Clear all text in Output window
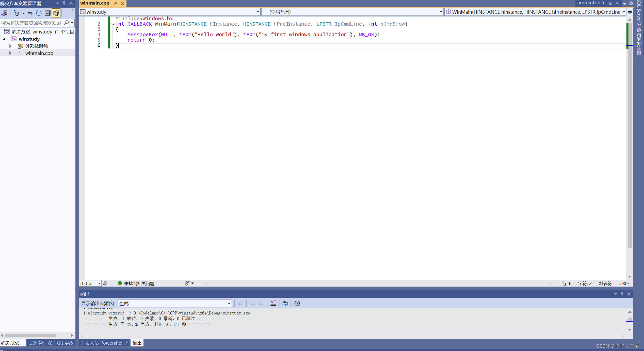The image size is (644, 351). click(273, 303)
